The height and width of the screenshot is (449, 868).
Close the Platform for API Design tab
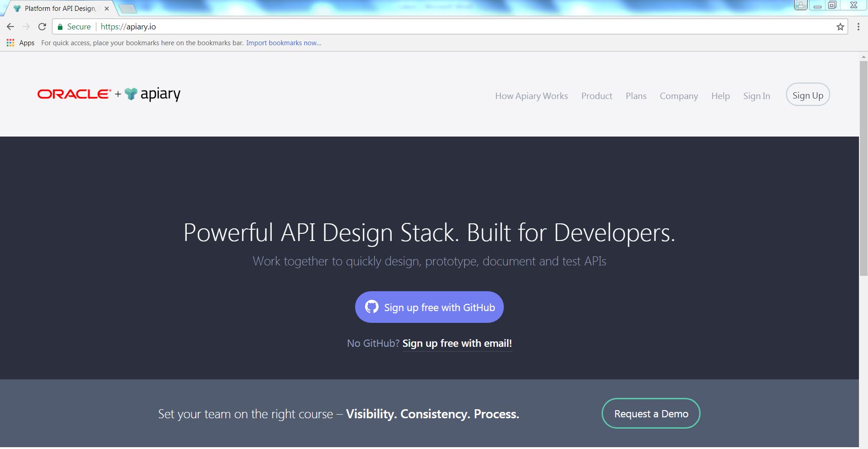(107, 9)
